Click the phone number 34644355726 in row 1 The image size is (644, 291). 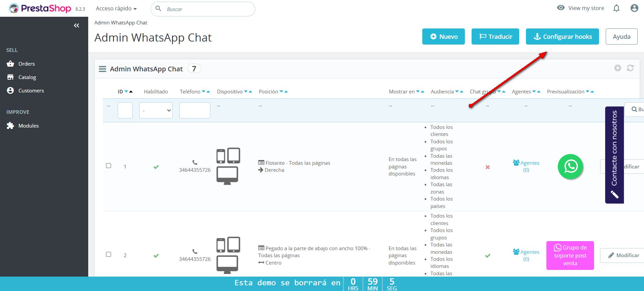pos(195,170)
